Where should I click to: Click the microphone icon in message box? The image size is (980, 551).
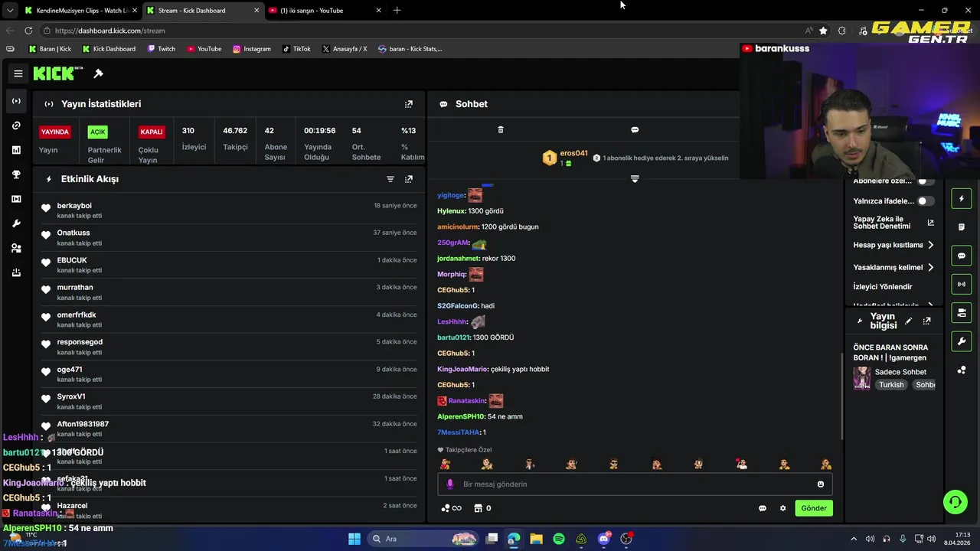click(x=450, y=484)
